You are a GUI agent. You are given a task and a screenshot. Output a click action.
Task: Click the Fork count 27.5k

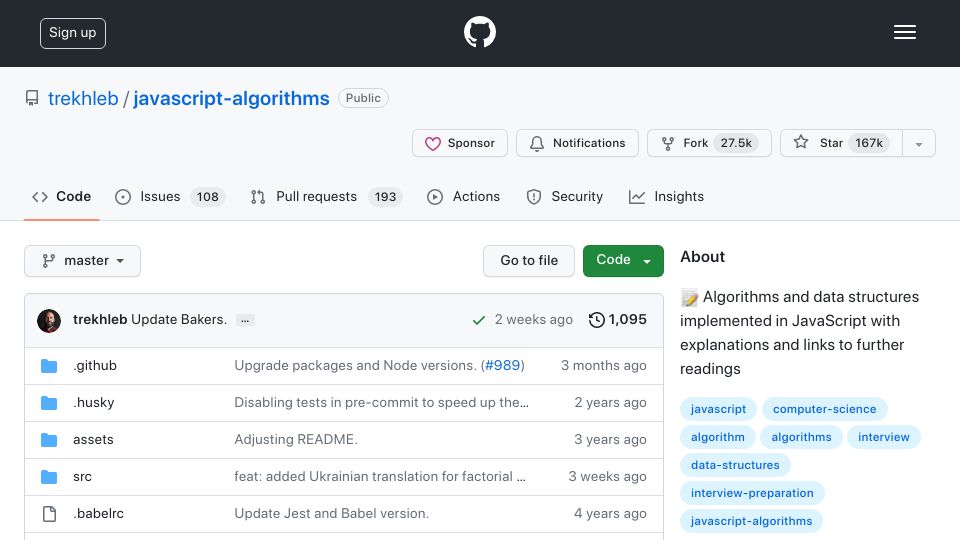point(736,143)
